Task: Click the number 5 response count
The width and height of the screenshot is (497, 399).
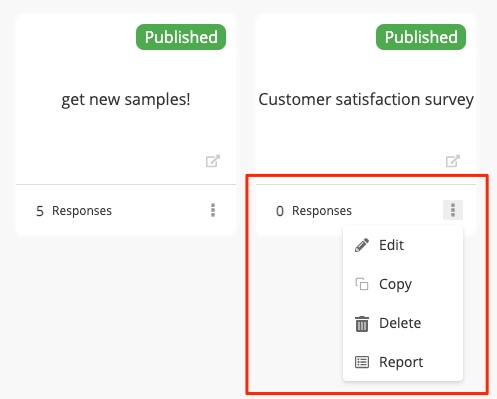Action: (40, 211)
